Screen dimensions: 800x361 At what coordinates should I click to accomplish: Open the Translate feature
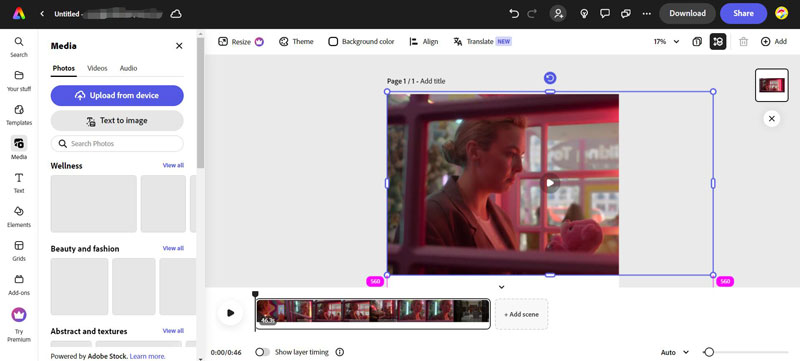482,42
